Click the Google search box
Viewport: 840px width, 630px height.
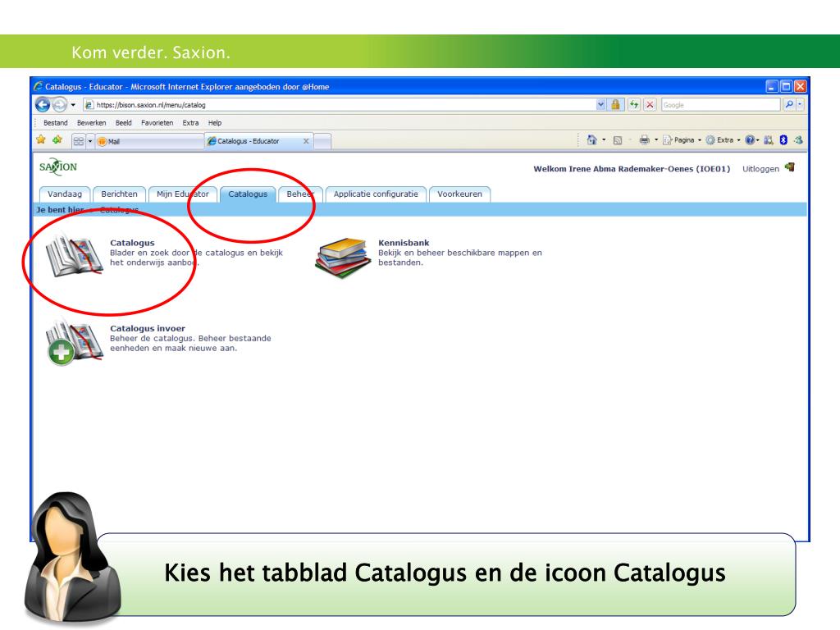coord(720,105)
